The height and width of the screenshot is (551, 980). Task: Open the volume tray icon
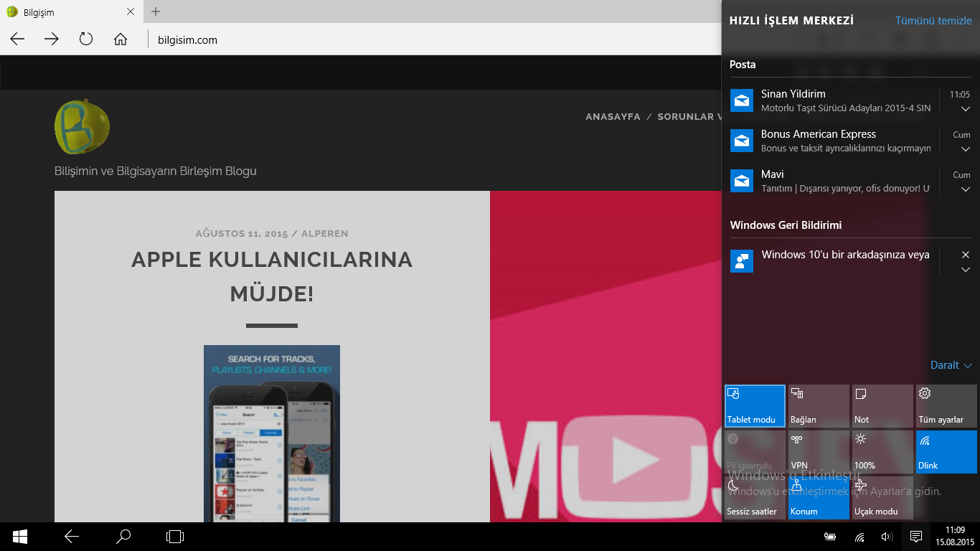[887, 537]
